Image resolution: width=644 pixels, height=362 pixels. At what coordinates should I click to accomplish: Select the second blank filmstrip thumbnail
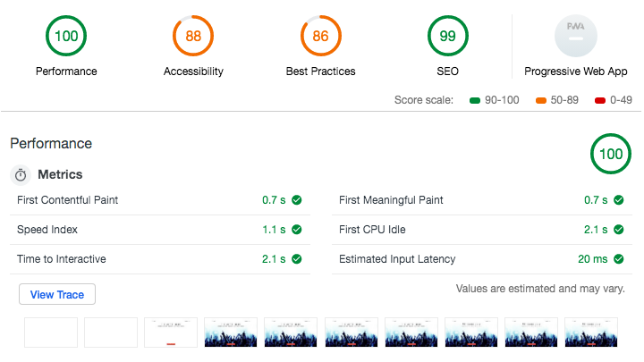coord(111,333)
